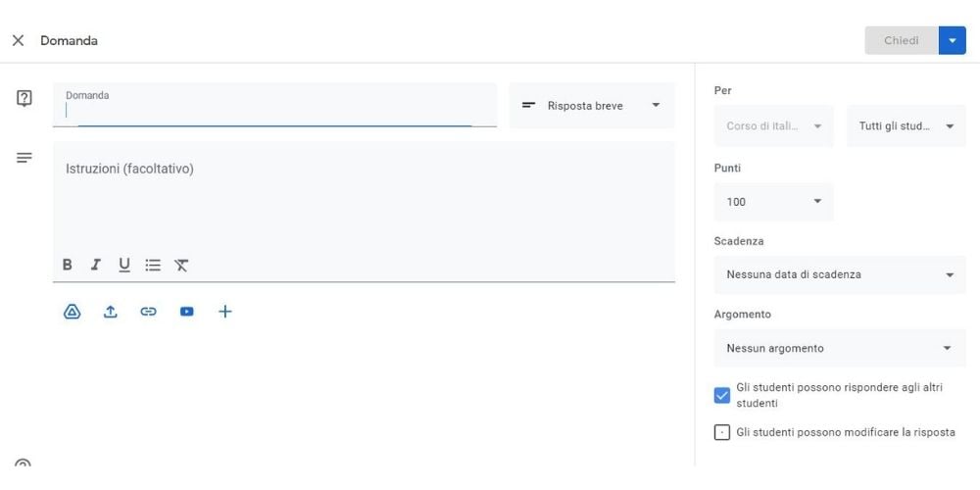This screenshot has height=490, width=980.
Task: Click the short-answer icon next to Risposta breve
Action: tap(529, 106)
